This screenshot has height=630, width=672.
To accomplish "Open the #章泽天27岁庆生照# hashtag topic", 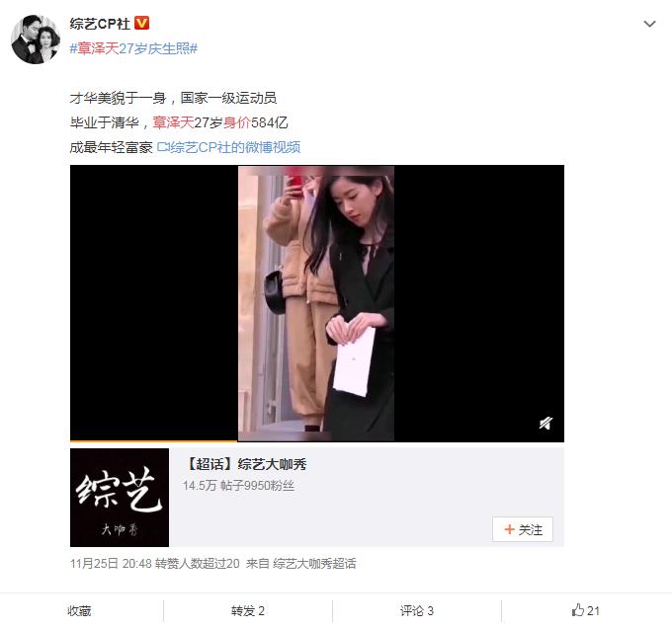I will [133, 48].
